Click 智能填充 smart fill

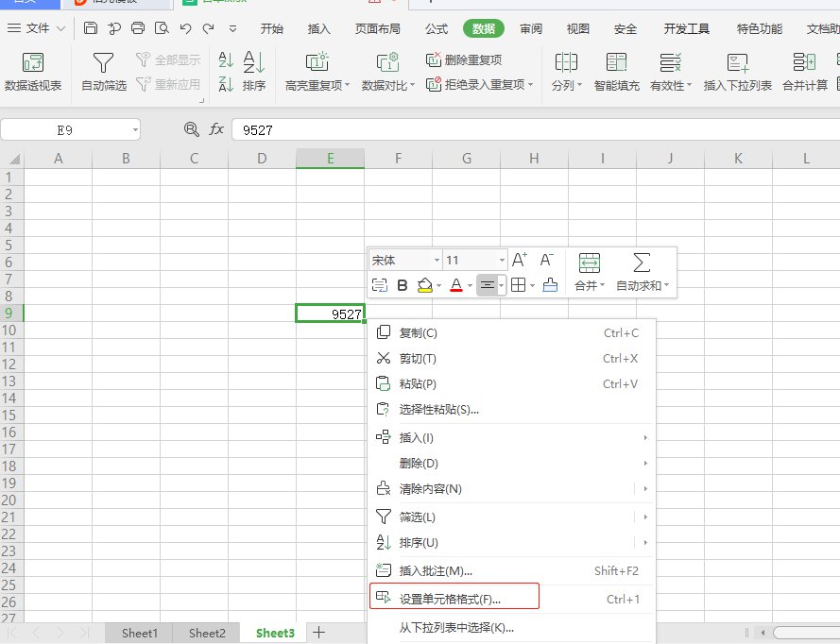click(x=617, y=72)
